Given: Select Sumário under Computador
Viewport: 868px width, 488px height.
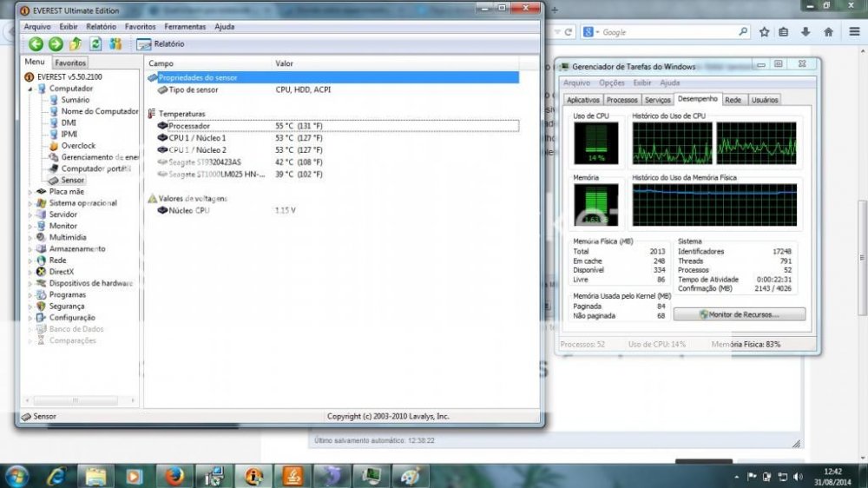Looking at the screenshot, I should [75, 100].
